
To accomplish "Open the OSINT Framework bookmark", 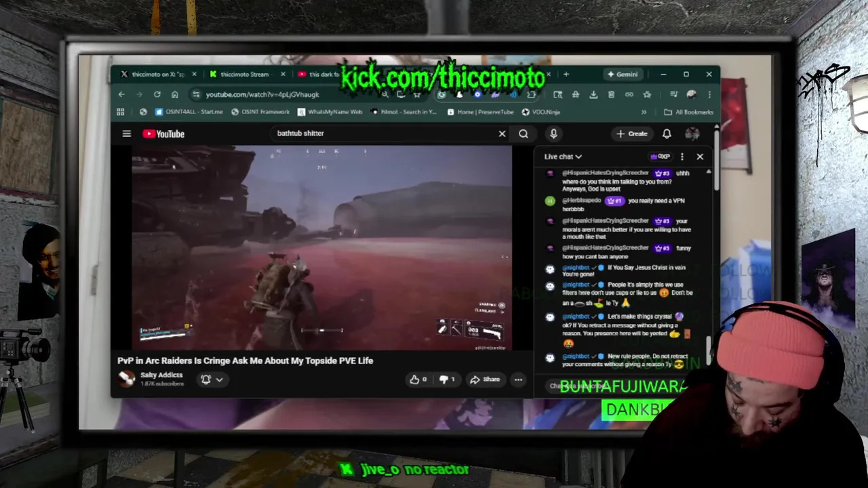I will (x=260, y=112).
